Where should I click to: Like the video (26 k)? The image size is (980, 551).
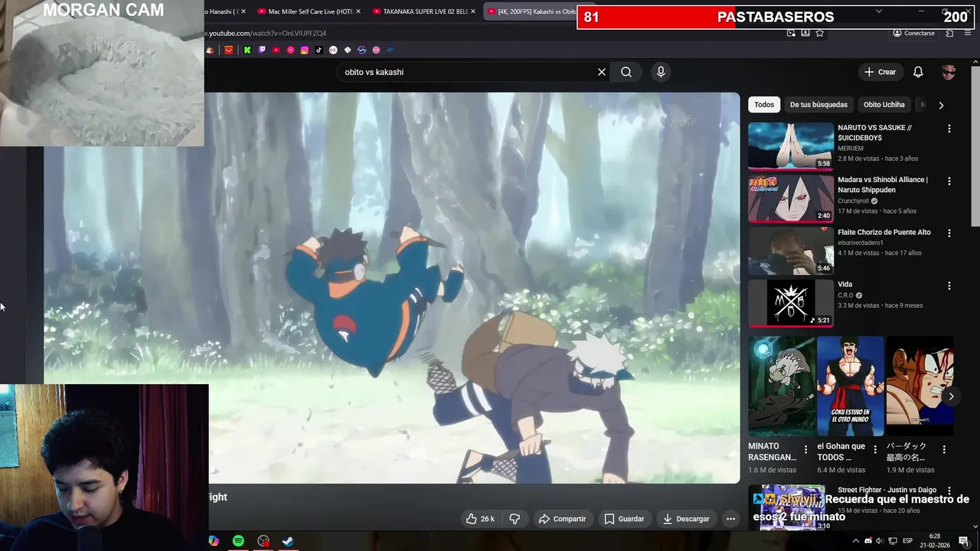(x=480, y=519)
